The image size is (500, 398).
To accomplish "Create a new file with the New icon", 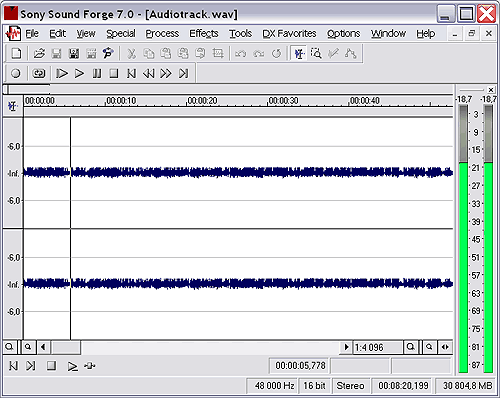I will point(16,53).
